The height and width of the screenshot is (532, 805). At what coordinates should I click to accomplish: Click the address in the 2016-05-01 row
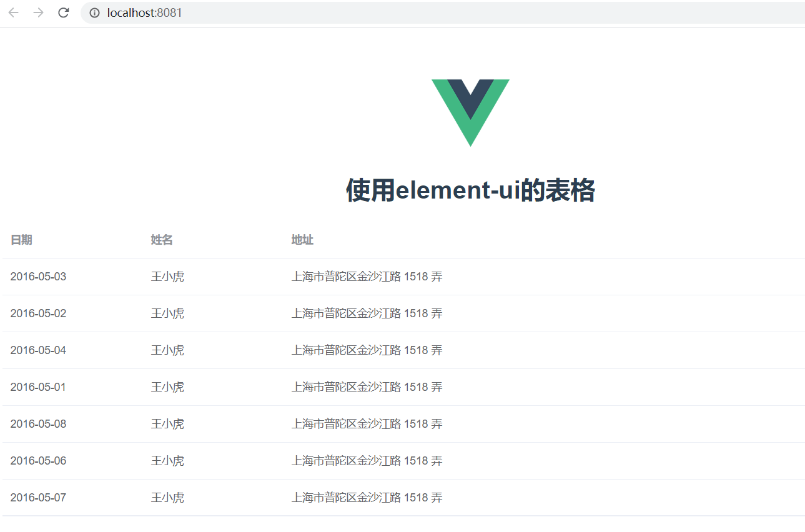tap(367, 387)
